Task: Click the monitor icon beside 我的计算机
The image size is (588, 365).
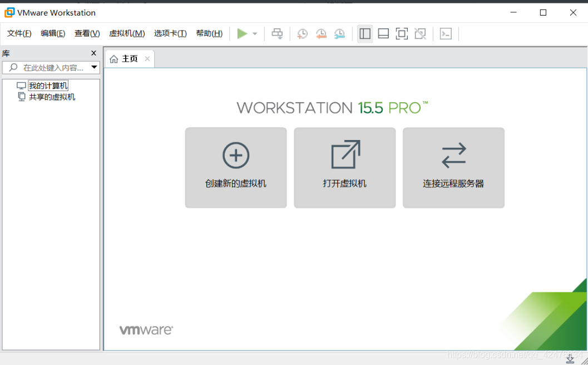Action: pyautogui.click(x=21, y=86)
